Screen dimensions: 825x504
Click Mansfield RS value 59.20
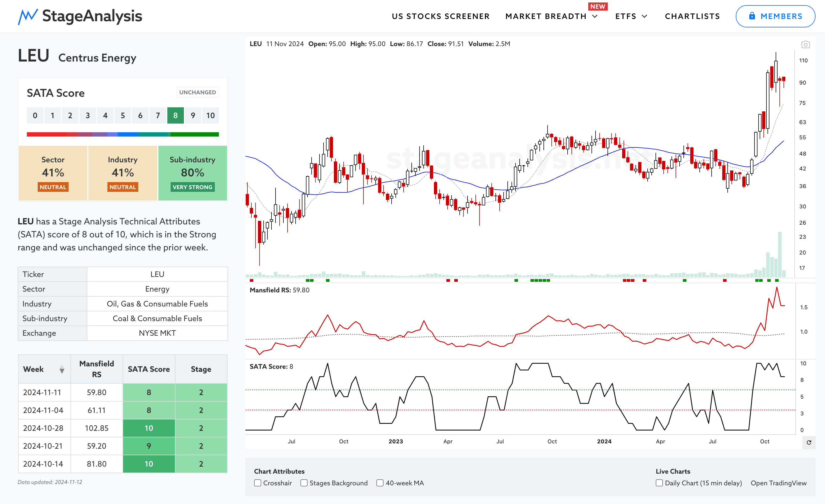pos(97,446)
